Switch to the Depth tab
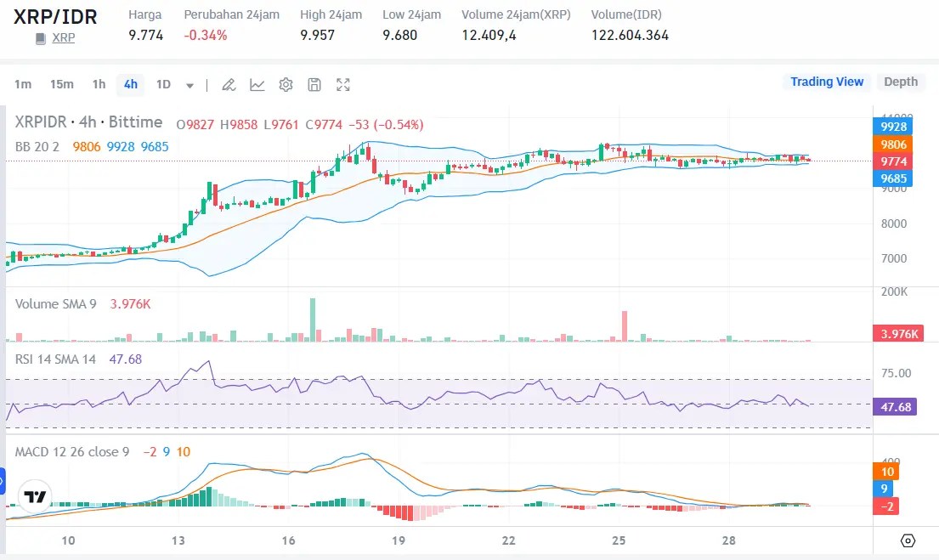 pyautogui.click(x=901, y=82)
